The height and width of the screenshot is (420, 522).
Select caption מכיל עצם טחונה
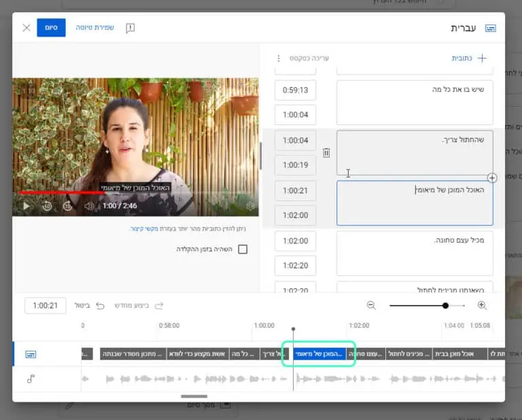click(415, 253)
